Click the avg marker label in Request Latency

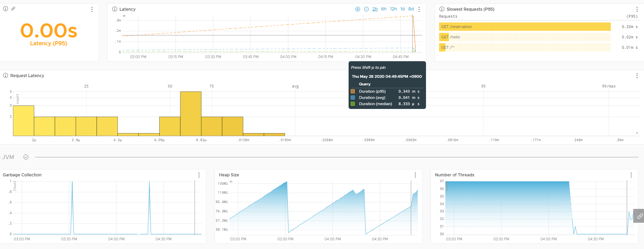pos(295,86)
